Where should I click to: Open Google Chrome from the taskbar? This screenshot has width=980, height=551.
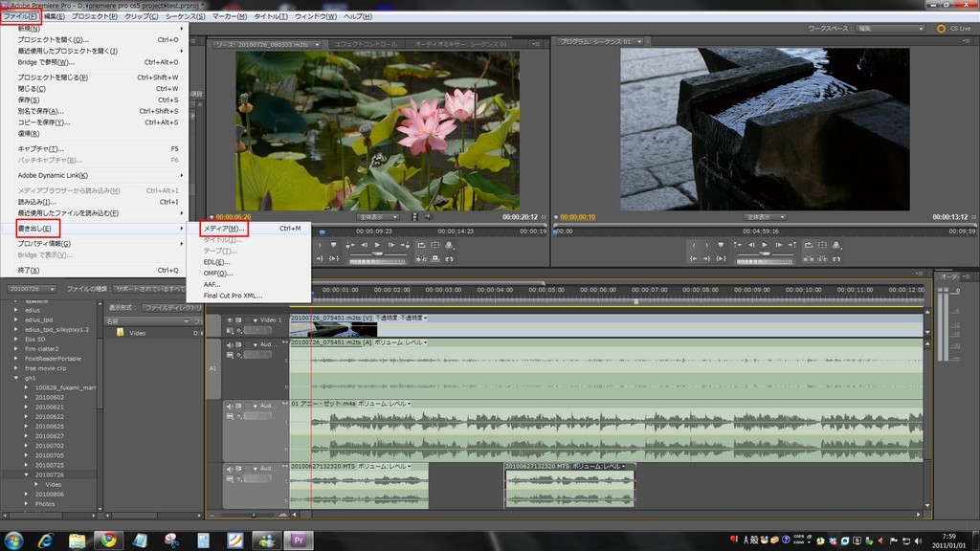(108, 540)
